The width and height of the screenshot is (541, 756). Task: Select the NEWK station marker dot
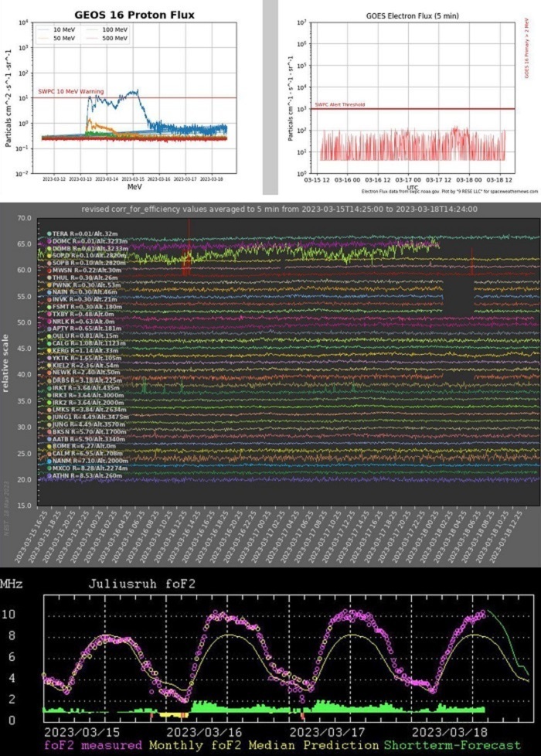coord(49,373)
